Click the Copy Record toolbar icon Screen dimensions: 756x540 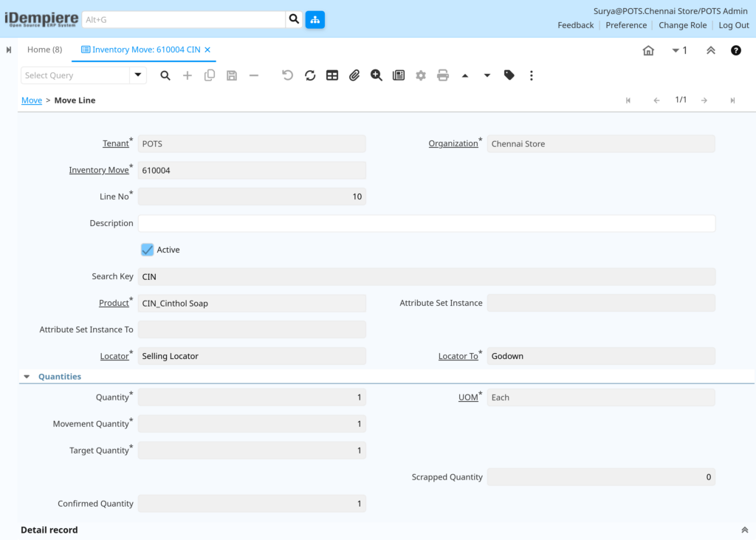click(x=209, y=75)
